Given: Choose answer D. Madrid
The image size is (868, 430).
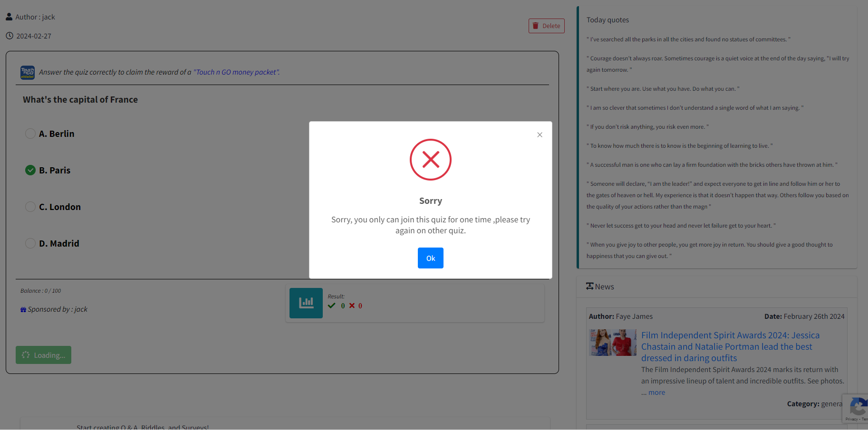Looking at the screenshot, I should pos(30,243).
